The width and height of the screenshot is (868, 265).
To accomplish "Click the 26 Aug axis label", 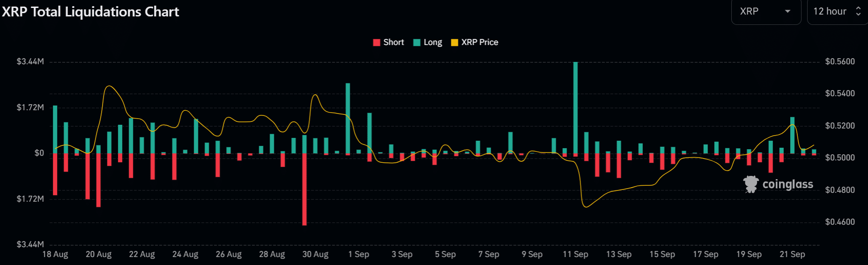I will 229,254.
